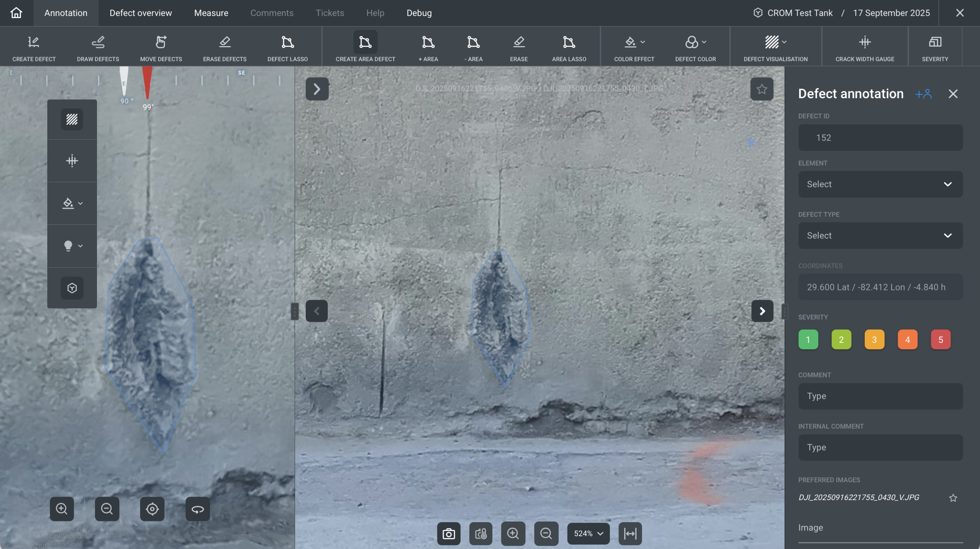980x549 pixels.
Task: Pick the Area Lasso tool
Action: [x=569, y=47]
